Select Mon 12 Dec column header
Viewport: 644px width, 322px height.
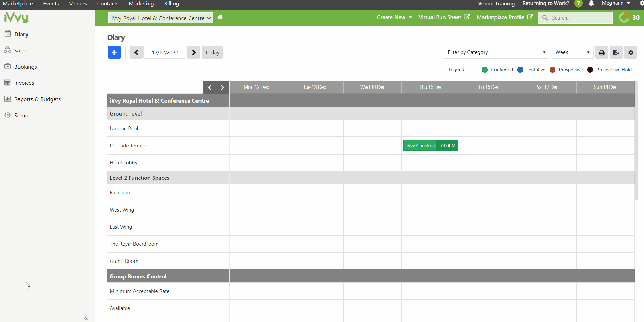(256, 87)
